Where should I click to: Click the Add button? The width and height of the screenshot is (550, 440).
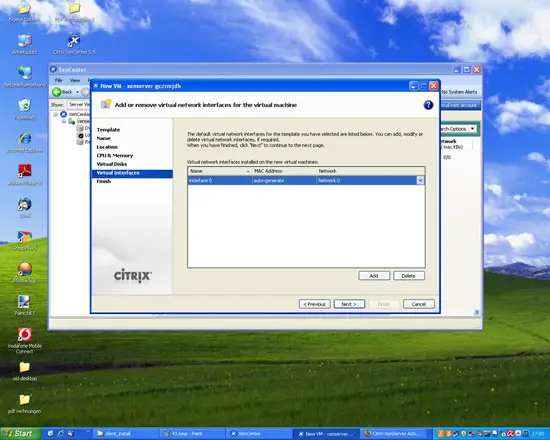(374, 276)
